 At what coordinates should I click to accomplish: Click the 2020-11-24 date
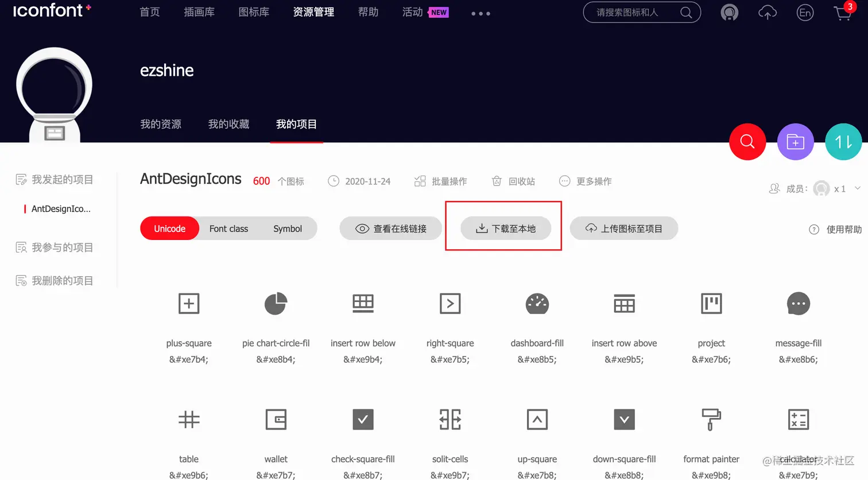click(367, 181)
